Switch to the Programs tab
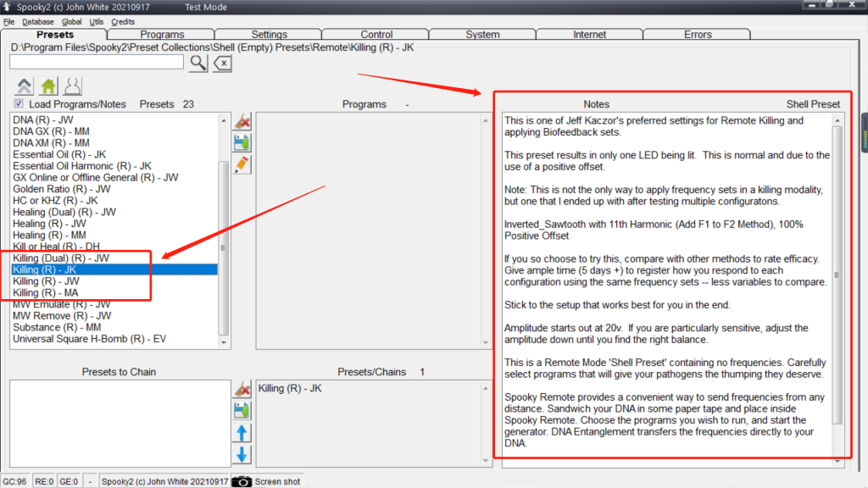Viewport: 868px width, 488px height. tap(163, 35)
